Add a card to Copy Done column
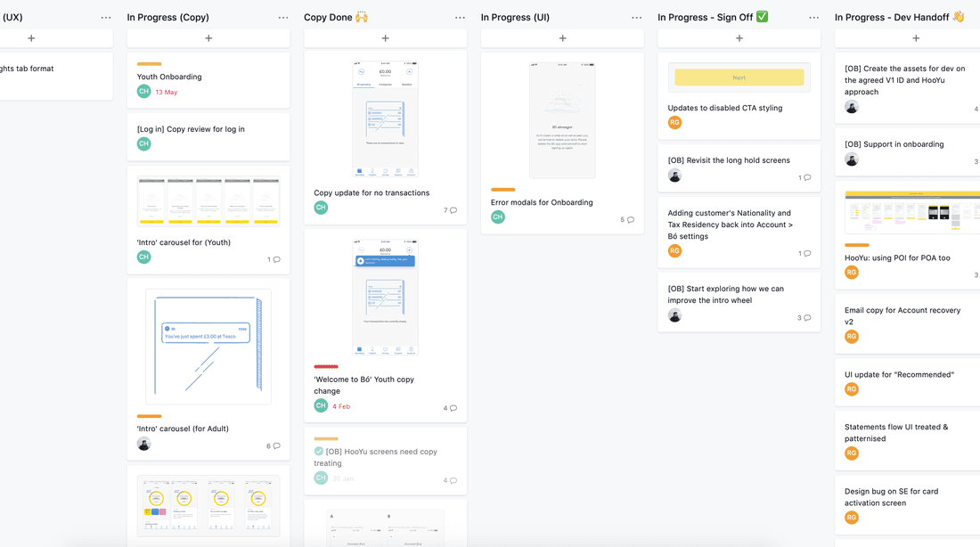980x547 pixels. tap(385, 38)
